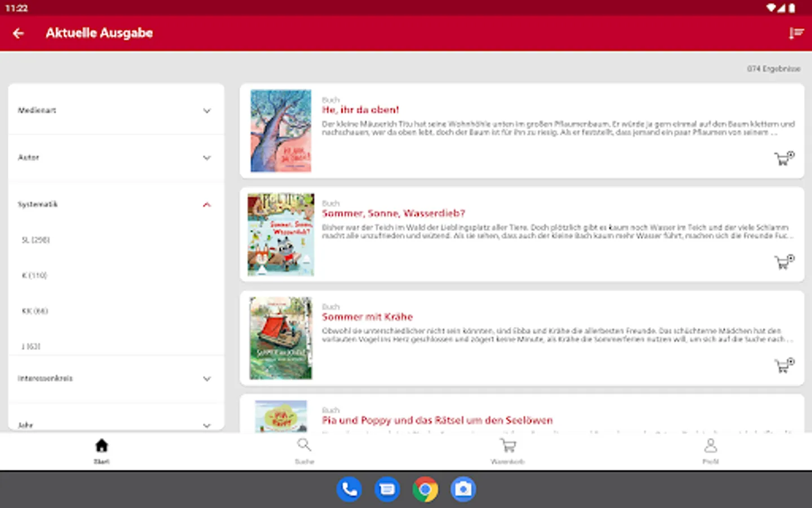
Task: Open book title 'Sommer, Sonne, Wasserdieb?'
Action: (394, 213)
